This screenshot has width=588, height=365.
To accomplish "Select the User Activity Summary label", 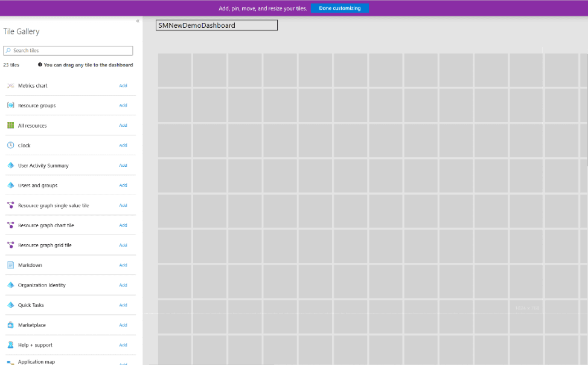I will pyautogui.click(x=43, y=165).
